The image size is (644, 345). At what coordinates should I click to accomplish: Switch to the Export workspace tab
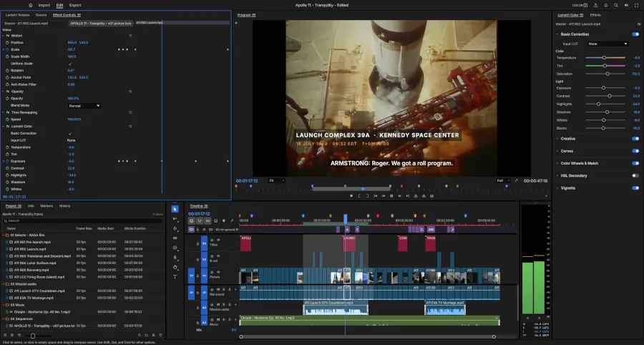click(x=75, y=5)
